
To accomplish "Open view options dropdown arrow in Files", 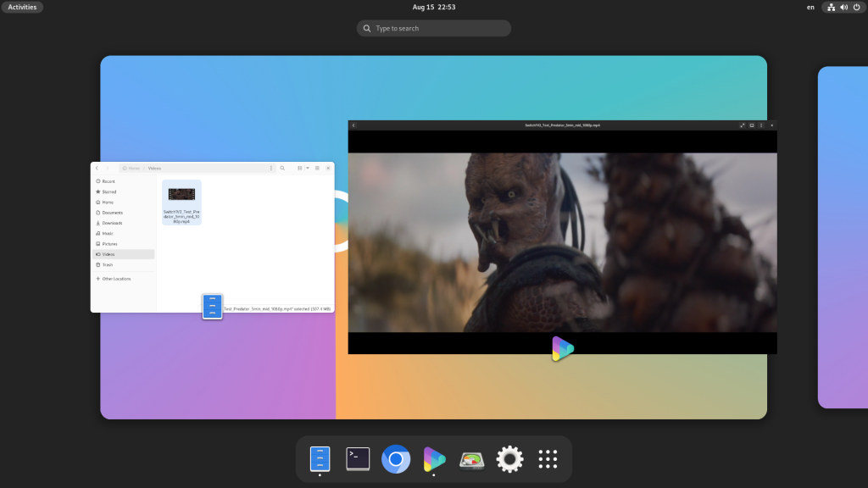I will click(308, 169).
